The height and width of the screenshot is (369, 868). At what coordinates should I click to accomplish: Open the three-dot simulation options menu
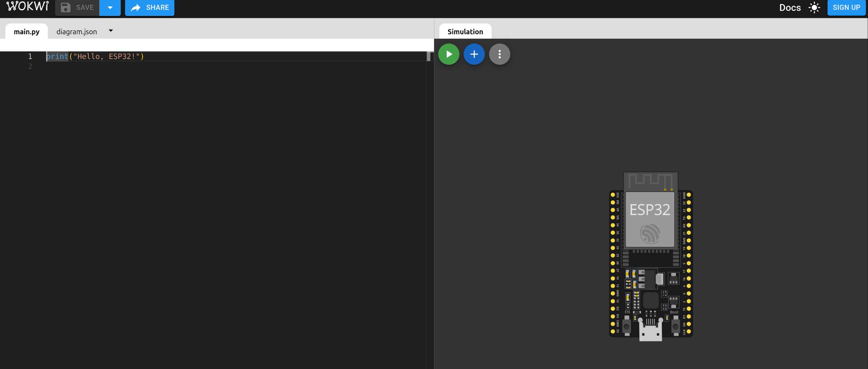499,54
